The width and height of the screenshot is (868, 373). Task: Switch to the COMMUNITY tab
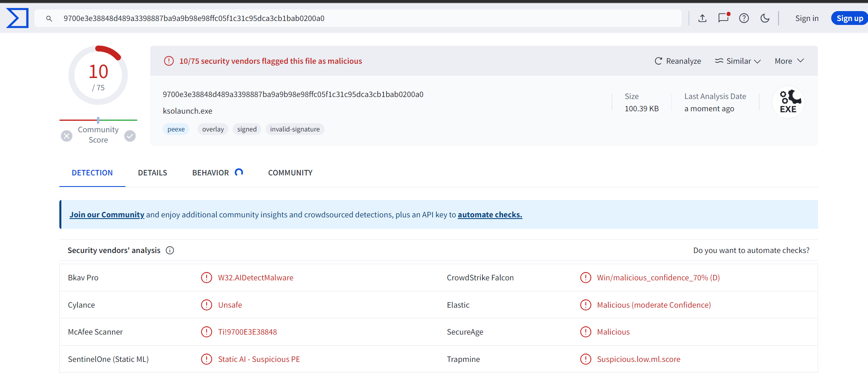click(x=290, y=173)
